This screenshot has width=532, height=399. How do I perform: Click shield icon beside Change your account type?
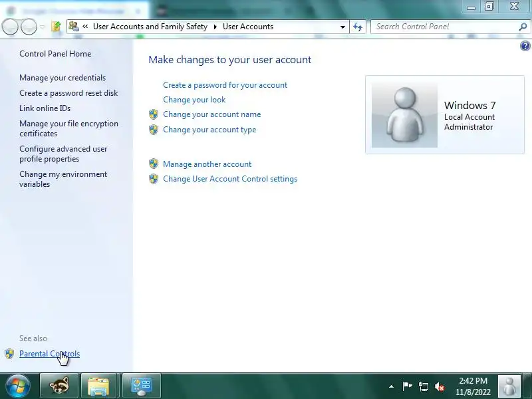click(x=154, y=130)
